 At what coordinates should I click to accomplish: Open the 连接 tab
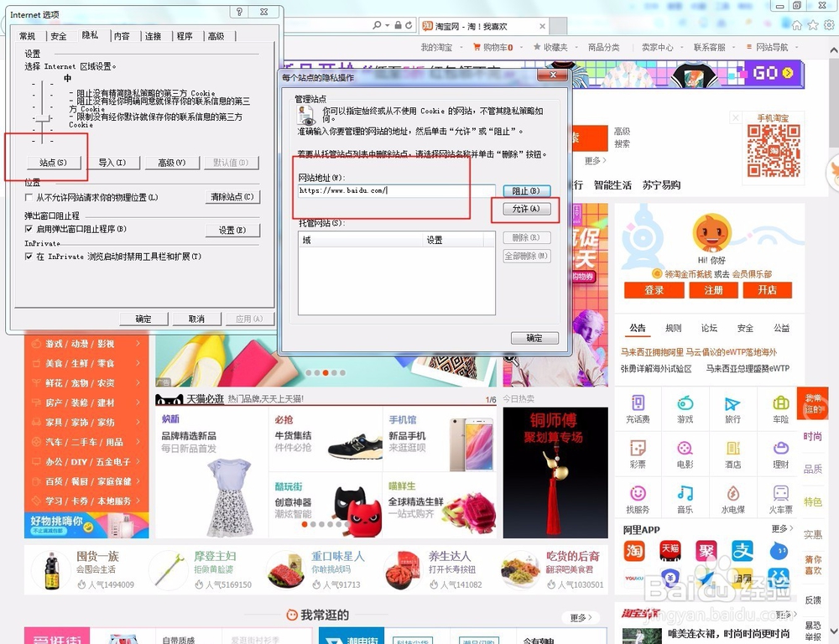point(153,36)
